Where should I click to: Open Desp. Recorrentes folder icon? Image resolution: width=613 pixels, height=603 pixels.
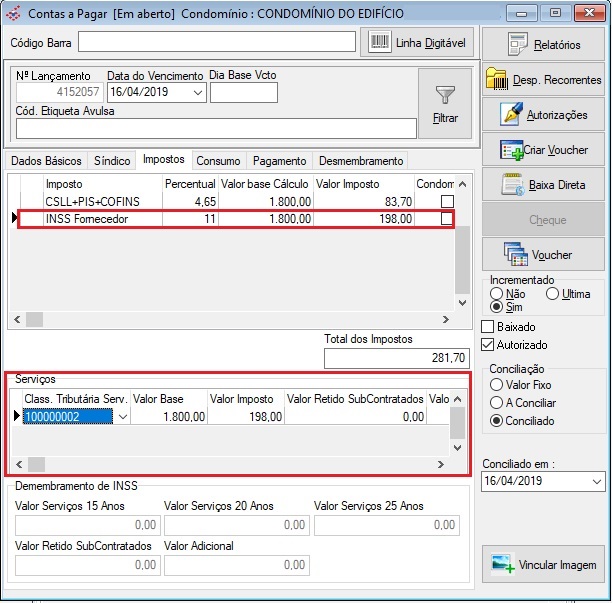click(496, 79)
